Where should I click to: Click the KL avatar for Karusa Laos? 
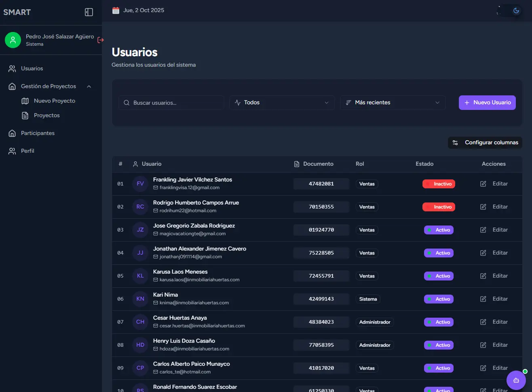(x=140, y=276)
